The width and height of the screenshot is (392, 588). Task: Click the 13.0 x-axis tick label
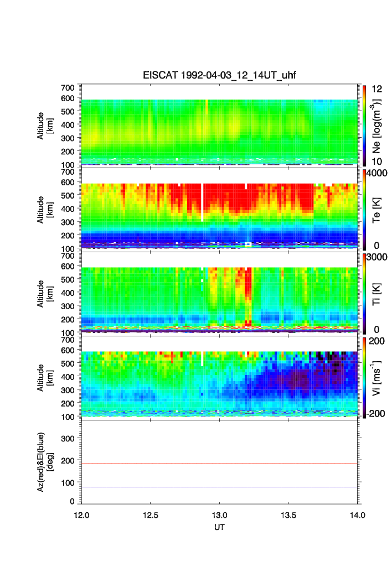click(219, 515)
